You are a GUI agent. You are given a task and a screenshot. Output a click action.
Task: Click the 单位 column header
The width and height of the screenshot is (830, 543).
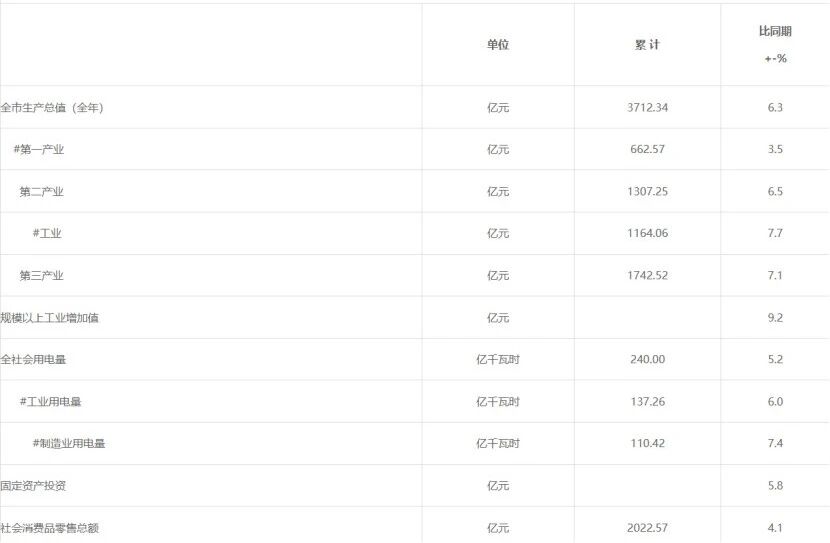498,45
